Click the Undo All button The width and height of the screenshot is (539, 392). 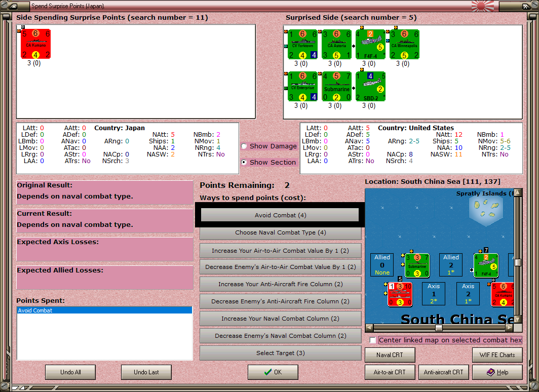pos(70,372)
